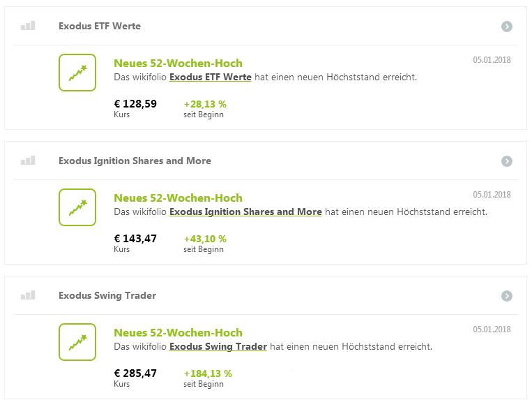This screenshot has width=532, height=400.
Task: Click the +43,10 % seit Beginn value
Action: 205,239
